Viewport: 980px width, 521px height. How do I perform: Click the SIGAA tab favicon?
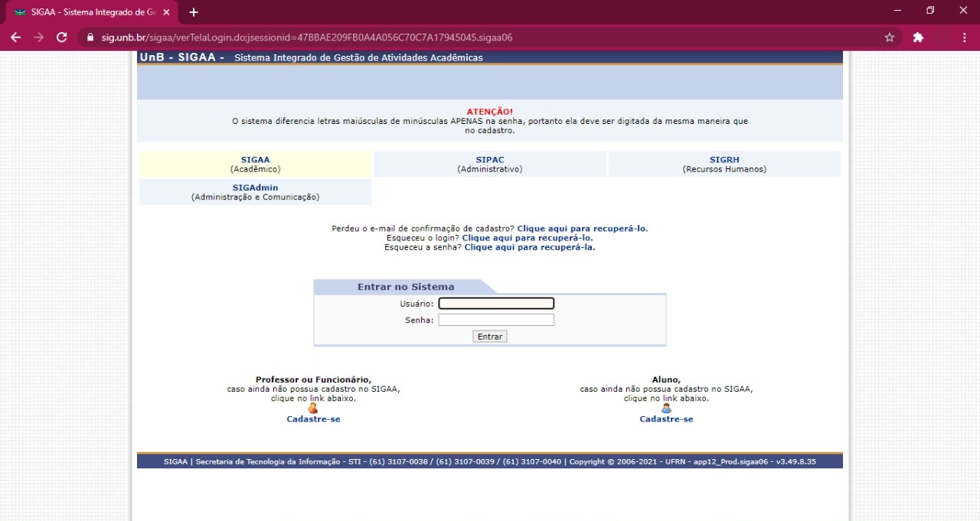(20, 12)
